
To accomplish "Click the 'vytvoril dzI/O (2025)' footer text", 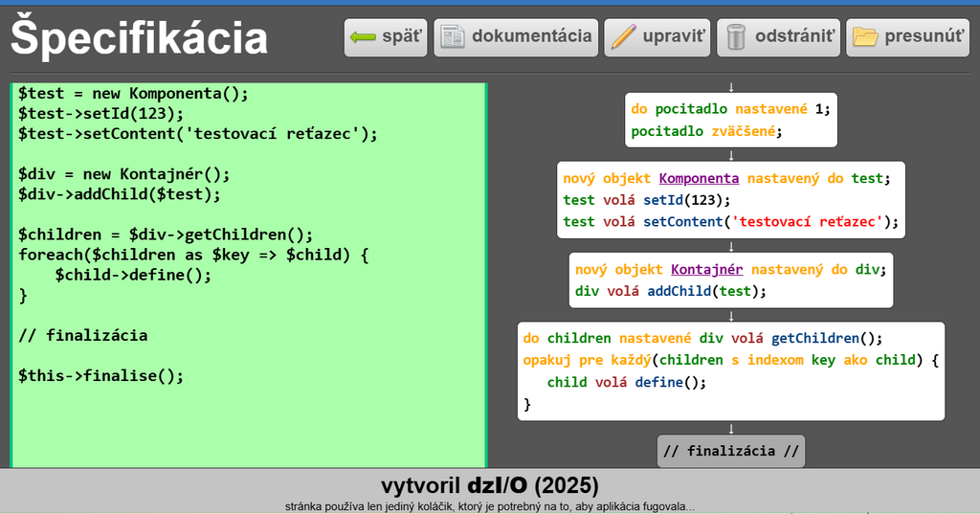I will click(x=490, y=484).
